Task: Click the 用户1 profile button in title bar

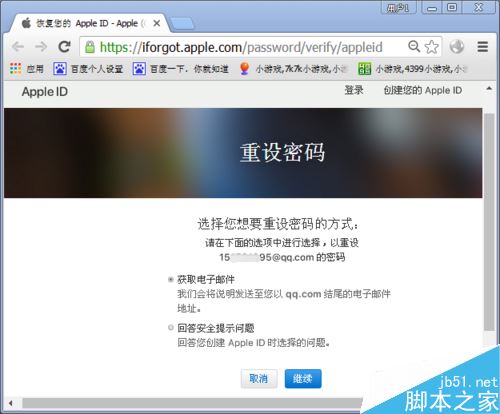Action: click(x=399, y=7)
